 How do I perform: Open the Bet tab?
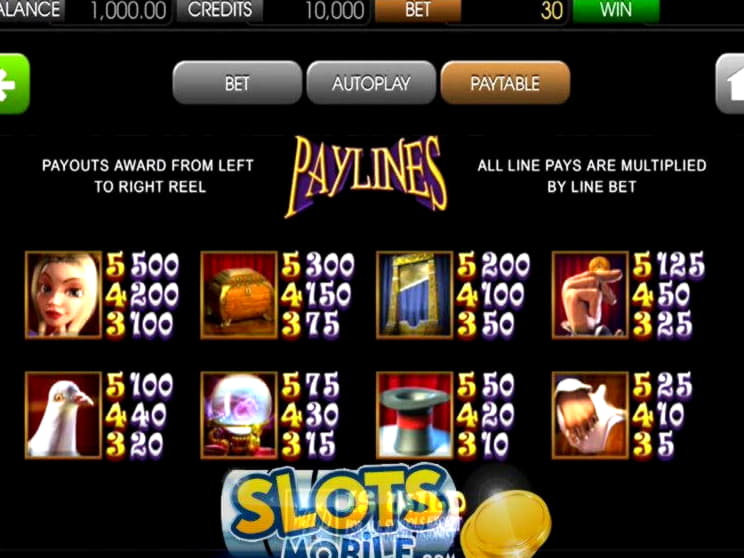coord(237,83)
